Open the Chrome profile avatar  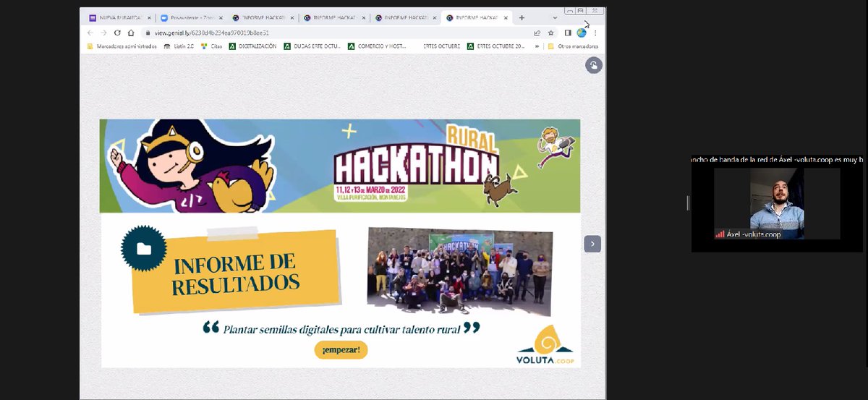(582, 33)
